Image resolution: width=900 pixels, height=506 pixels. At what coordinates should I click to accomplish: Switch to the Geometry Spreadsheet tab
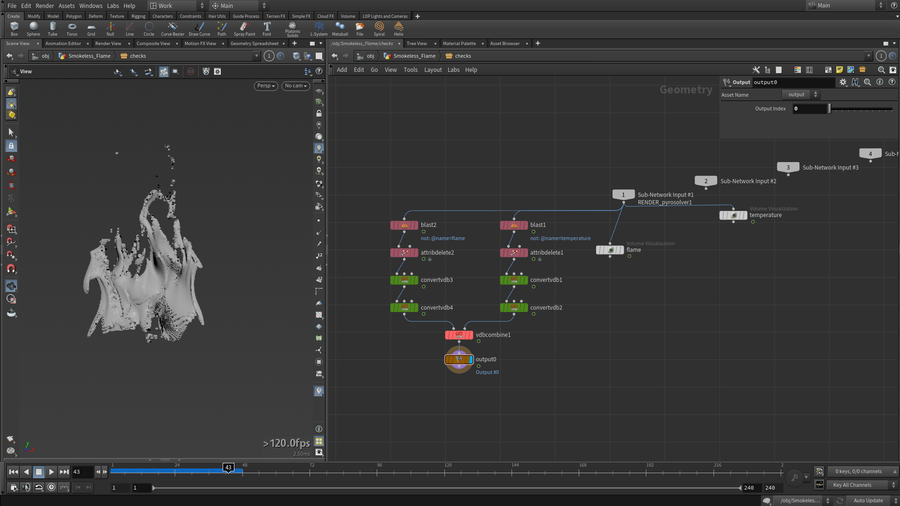click(254, 44)
